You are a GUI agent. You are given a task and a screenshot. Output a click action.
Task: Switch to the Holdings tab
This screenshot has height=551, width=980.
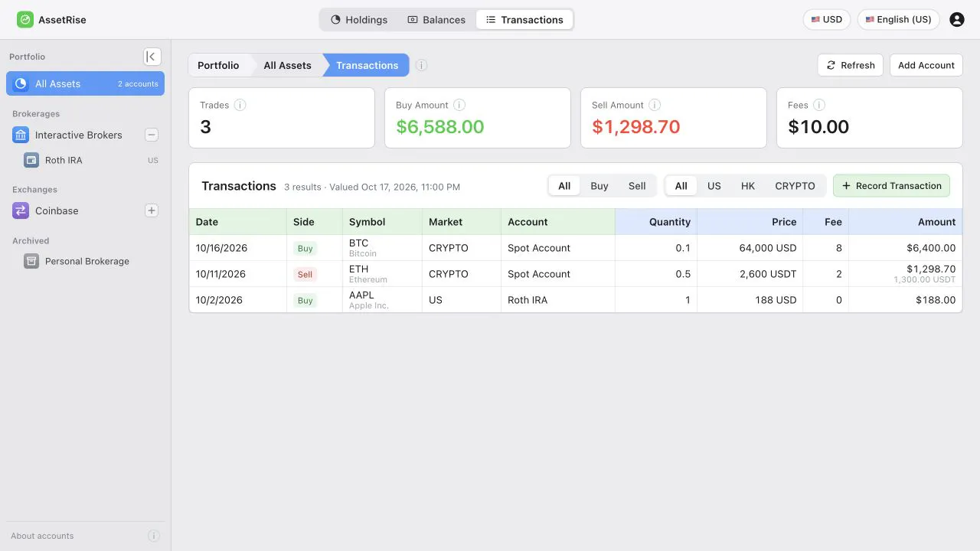point(359,20)
